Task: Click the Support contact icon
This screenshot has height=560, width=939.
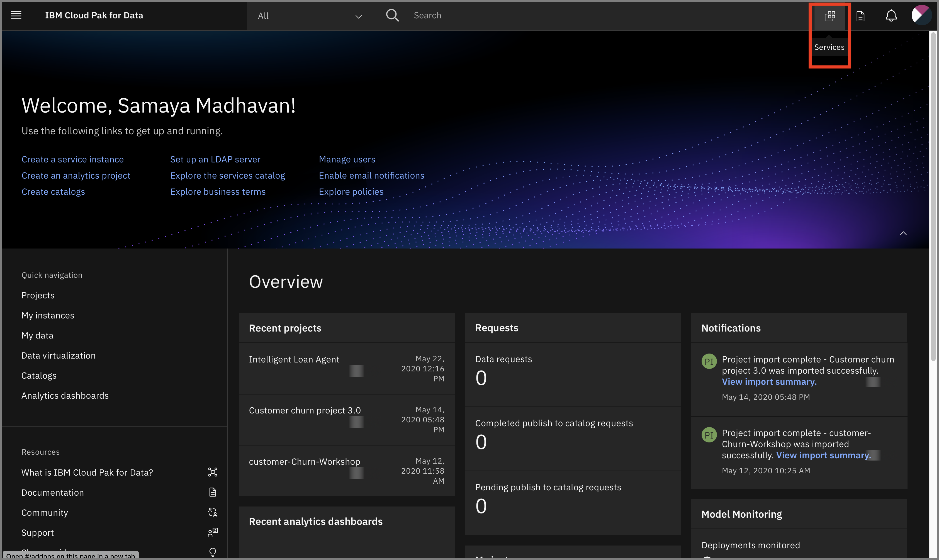Action: pos(213,532)
